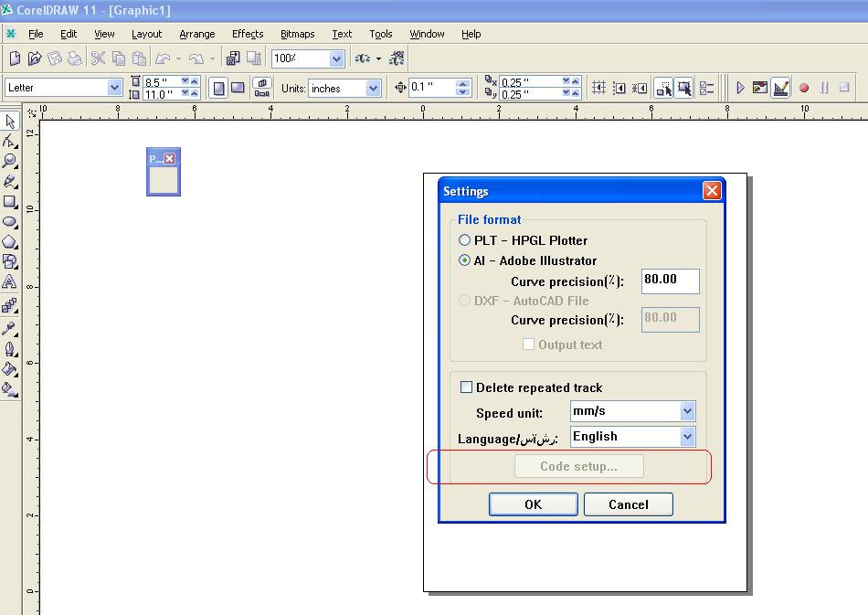Enable Delete repeated track checkbox
This screenshot has height=615, width=868.
point(467,387)
